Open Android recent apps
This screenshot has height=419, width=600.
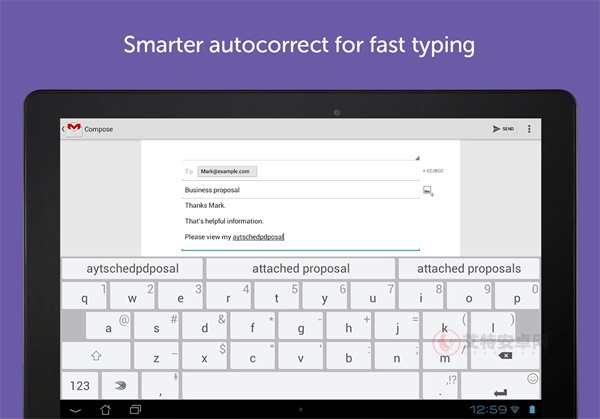(135, 410)
